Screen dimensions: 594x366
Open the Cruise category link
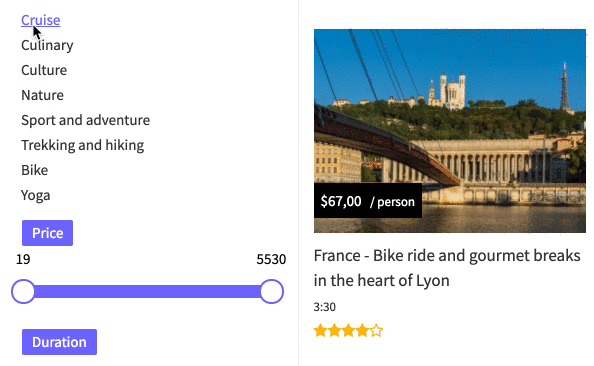(41, 20)
